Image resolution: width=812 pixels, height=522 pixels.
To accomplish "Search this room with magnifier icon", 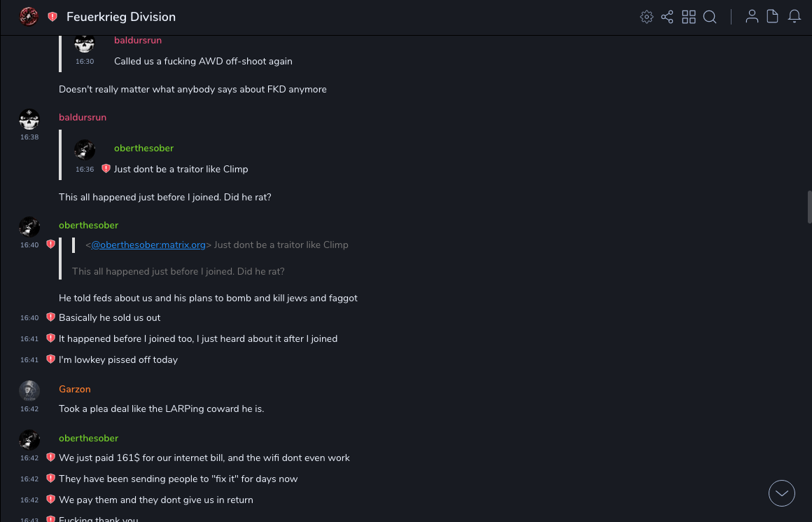I will (710, 17).
